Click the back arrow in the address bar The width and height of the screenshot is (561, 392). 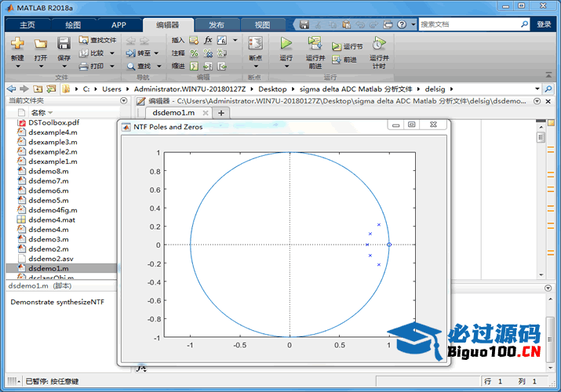(x=12, y=89)
